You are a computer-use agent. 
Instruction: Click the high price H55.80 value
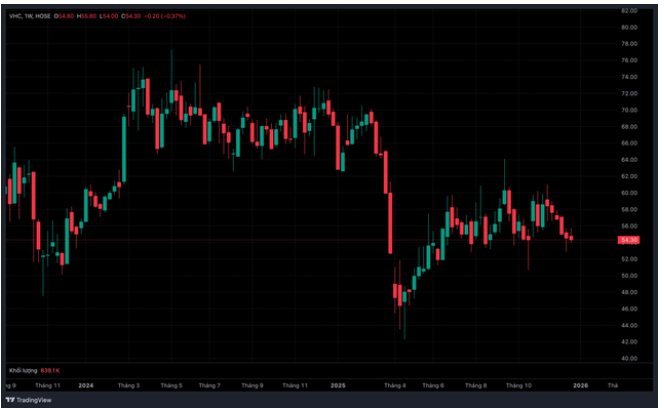[87, 16]
